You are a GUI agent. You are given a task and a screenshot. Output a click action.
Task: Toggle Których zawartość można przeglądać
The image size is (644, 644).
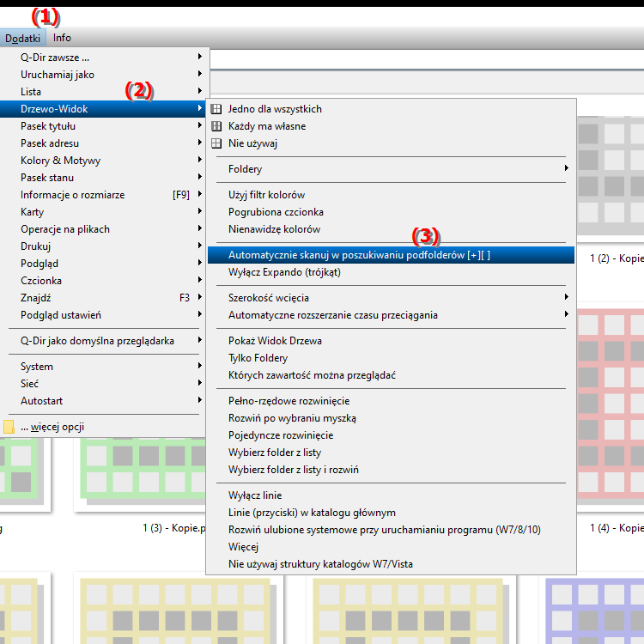click(391, 375)
